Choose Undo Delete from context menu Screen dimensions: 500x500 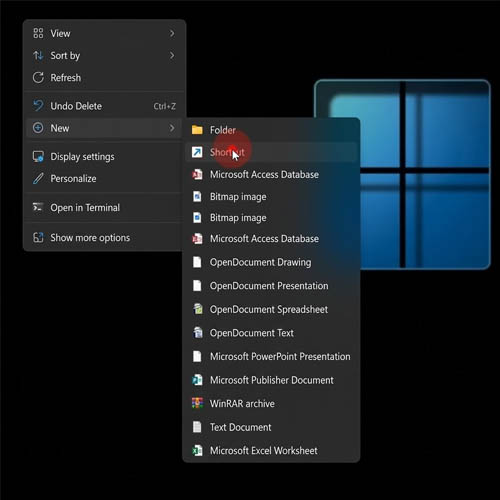click(104, 106)
